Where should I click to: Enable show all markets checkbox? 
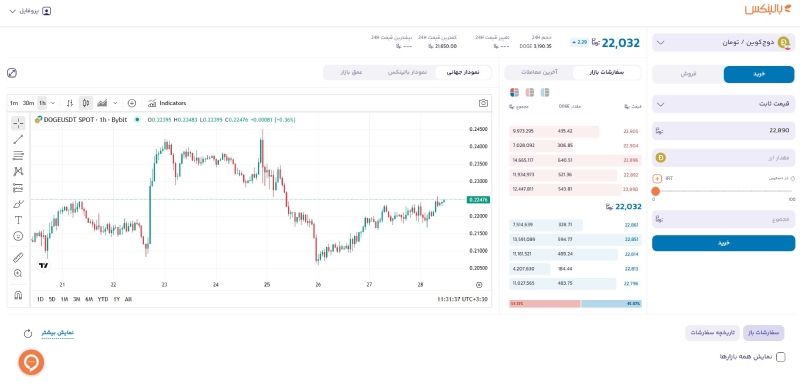click(781, 357)
